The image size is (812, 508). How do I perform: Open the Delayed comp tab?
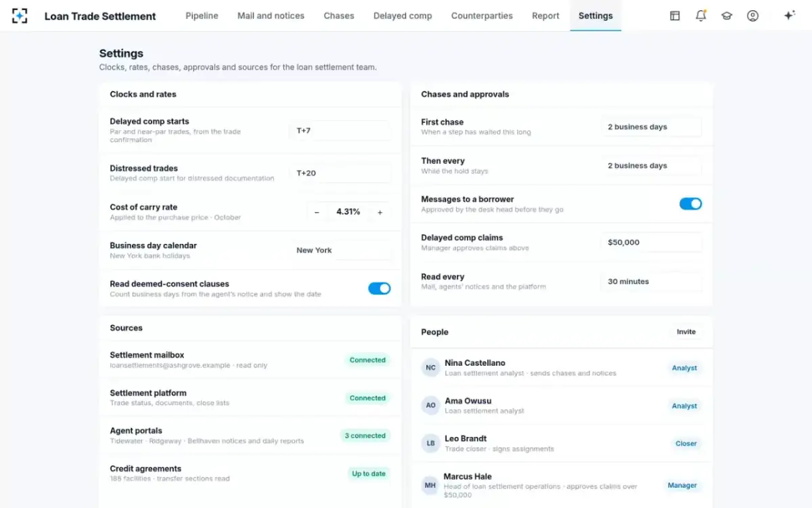pos(403,16)
